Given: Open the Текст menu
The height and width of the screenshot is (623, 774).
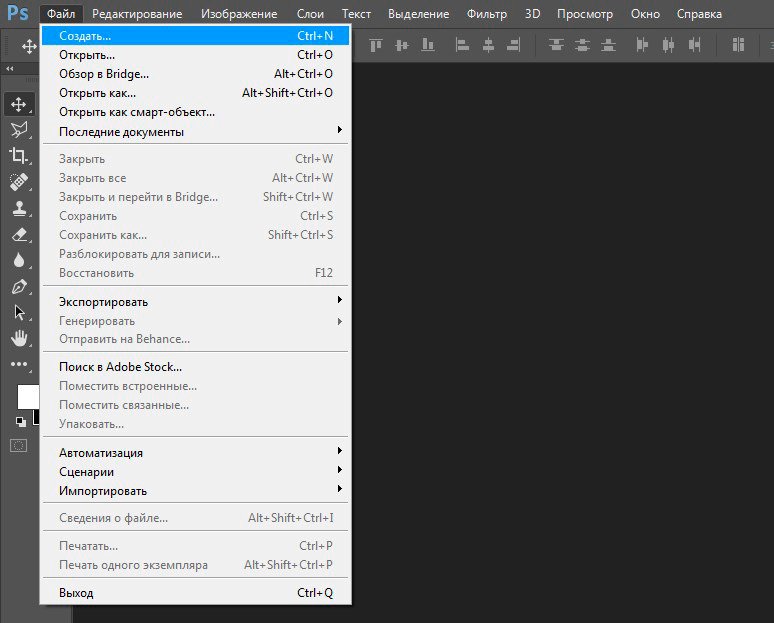Looking at the screenshot, I should tap(356, 14).
